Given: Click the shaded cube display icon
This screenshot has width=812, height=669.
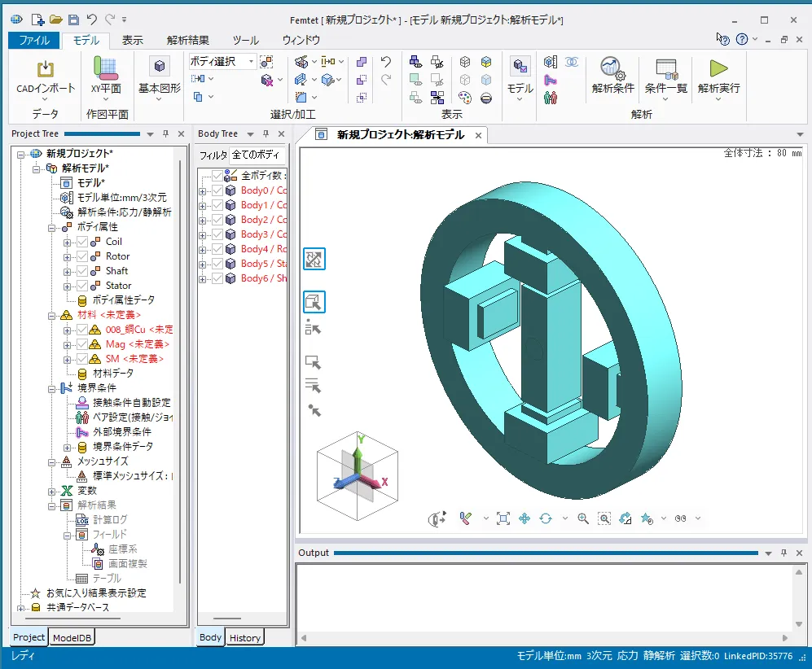Looking at the screenshot, I should [485, 62].
